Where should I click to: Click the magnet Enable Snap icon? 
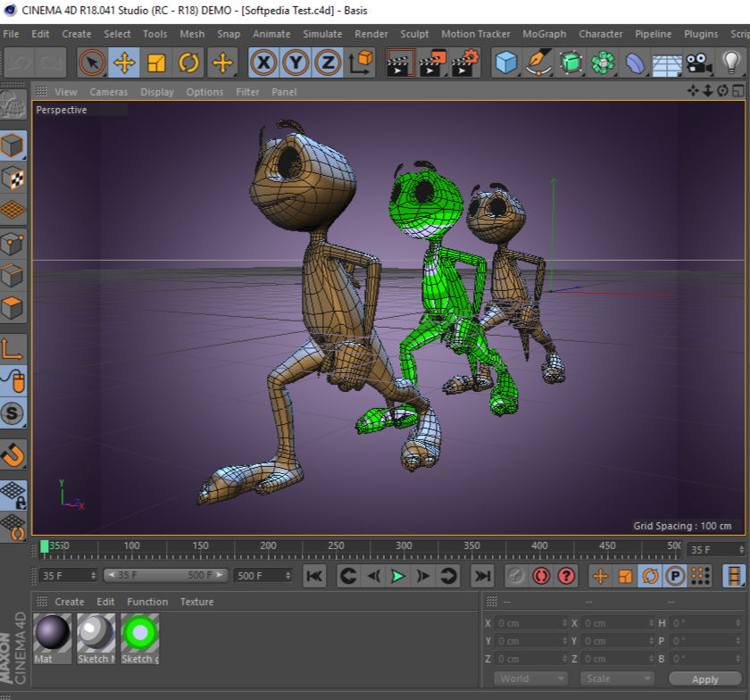pos(12,454)
